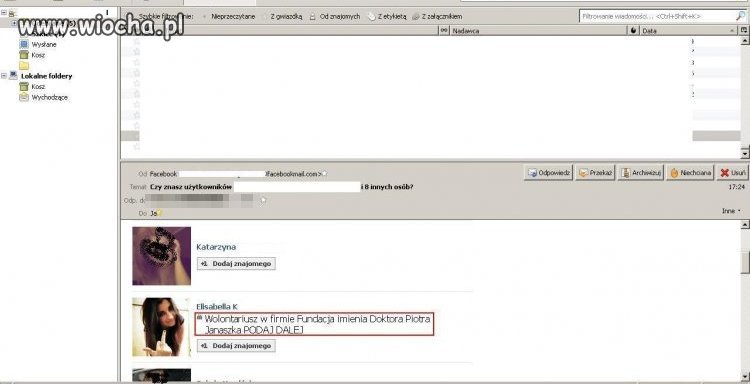Open Kosz under Lokalne foldery
750x384 pixels.
coord(33,87)
